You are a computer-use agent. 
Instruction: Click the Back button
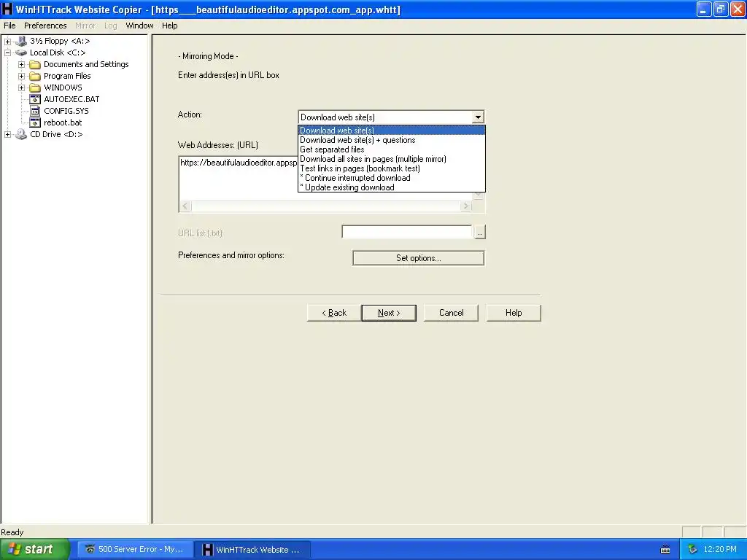[x=334, y=313]
